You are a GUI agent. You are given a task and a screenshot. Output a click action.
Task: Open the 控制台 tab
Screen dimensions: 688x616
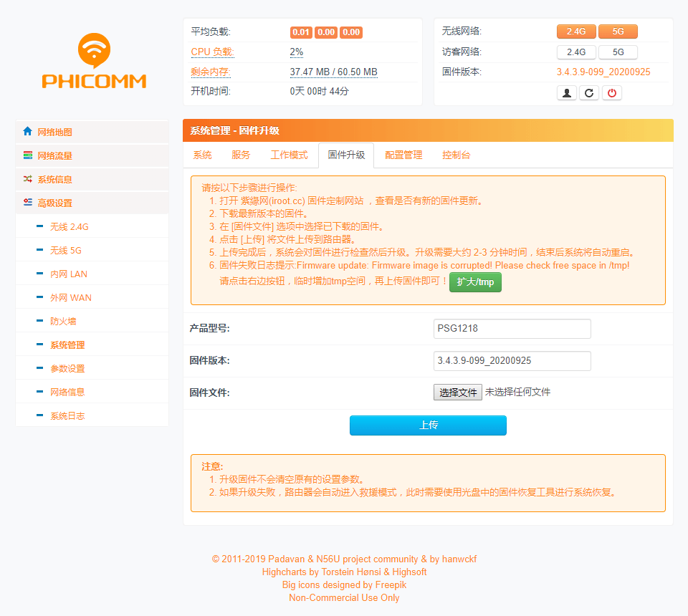pyautogui.click(x=456, y=155)
